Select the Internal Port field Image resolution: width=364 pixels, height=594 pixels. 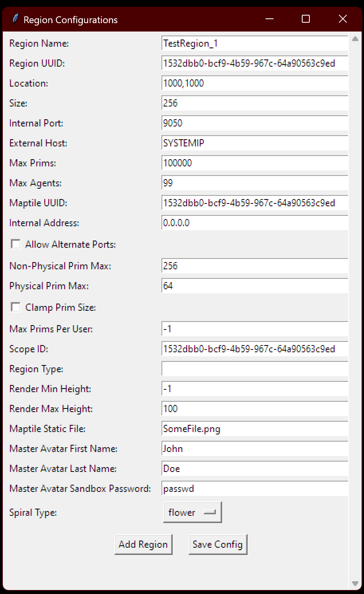(x=255, y=123)
